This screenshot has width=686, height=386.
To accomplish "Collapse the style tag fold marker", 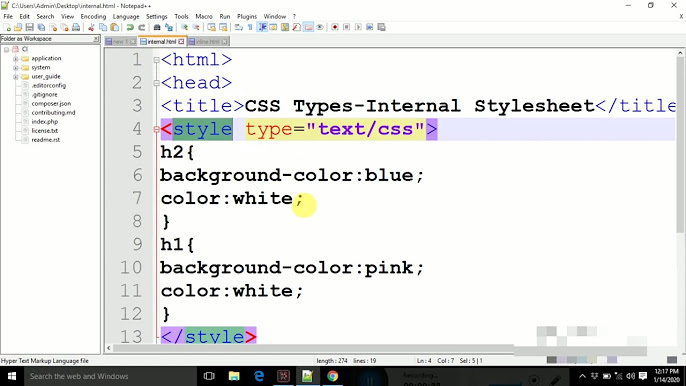I will pos(156,129).
